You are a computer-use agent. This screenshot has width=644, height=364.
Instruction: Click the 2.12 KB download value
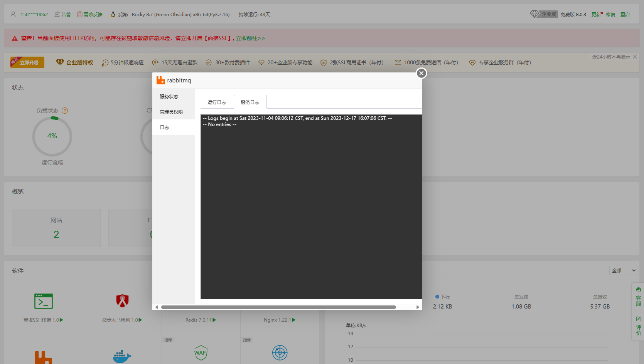tap(442, 307)
